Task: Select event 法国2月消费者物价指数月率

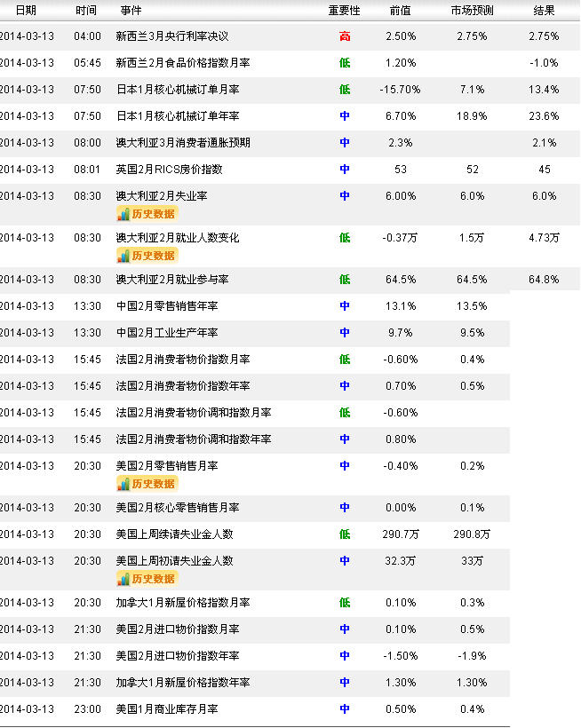Action: pyautogui.click(x=183, y=360)
